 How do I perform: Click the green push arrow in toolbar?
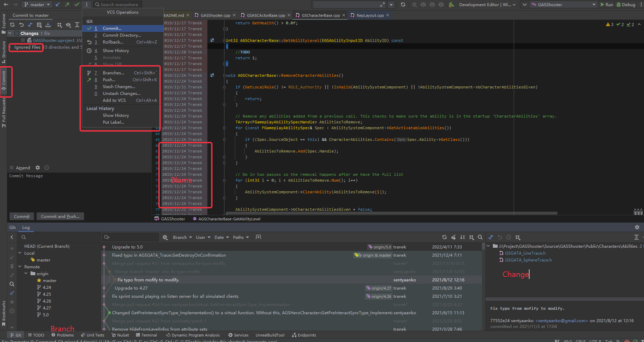point(67,4)
